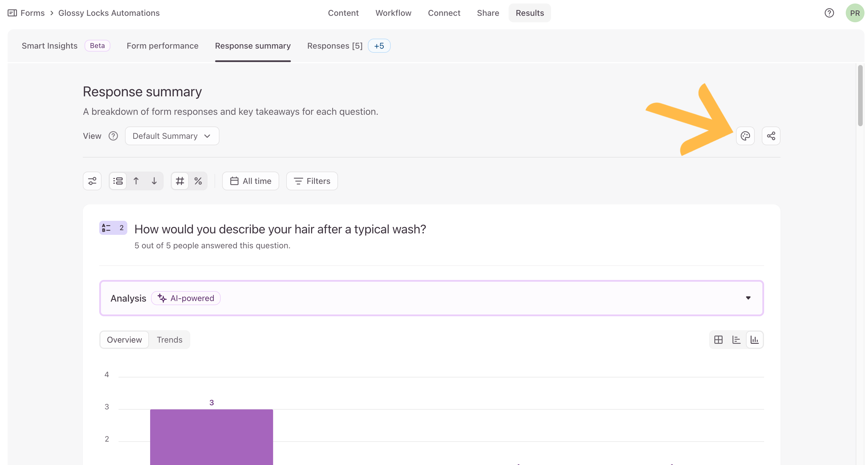
Task: Open the theme palette icon button
Action: (745, 136)
